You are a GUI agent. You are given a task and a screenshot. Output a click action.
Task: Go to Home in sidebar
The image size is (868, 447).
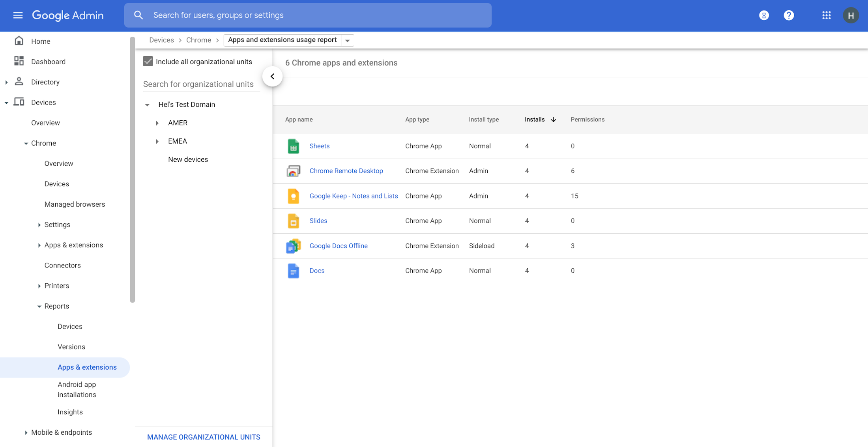(x=41, y=41)
